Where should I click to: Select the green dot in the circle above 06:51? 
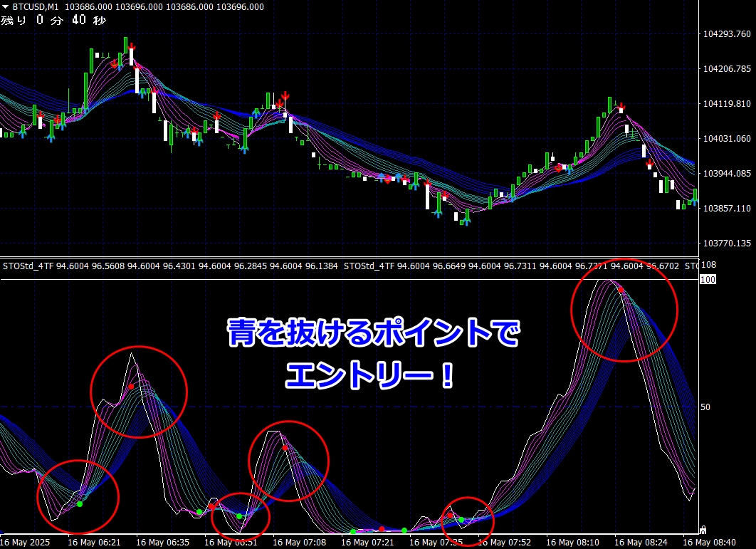coord(240,516)
